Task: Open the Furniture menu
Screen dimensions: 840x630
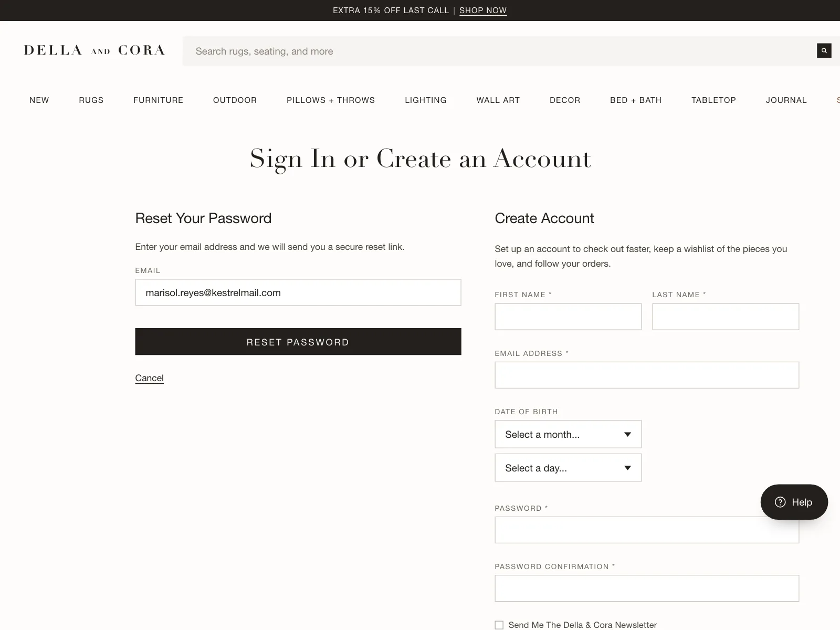Action: pos(158,100)
